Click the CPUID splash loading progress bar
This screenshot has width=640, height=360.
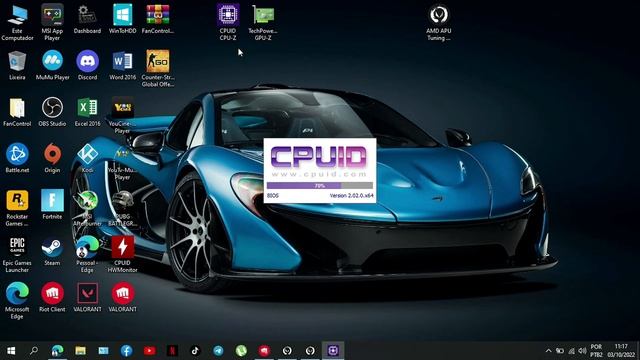[320, 186]
